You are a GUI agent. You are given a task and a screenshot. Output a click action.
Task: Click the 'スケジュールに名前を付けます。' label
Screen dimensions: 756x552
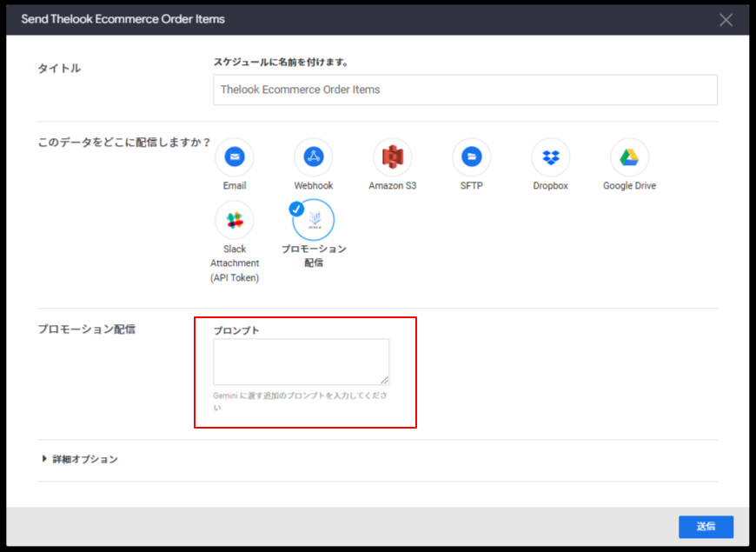281,63
